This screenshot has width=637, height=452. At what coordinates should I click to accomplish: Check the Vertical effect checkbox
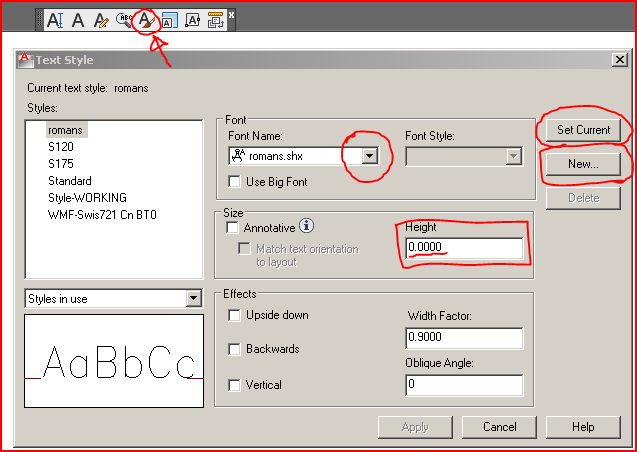click(234, 385)
